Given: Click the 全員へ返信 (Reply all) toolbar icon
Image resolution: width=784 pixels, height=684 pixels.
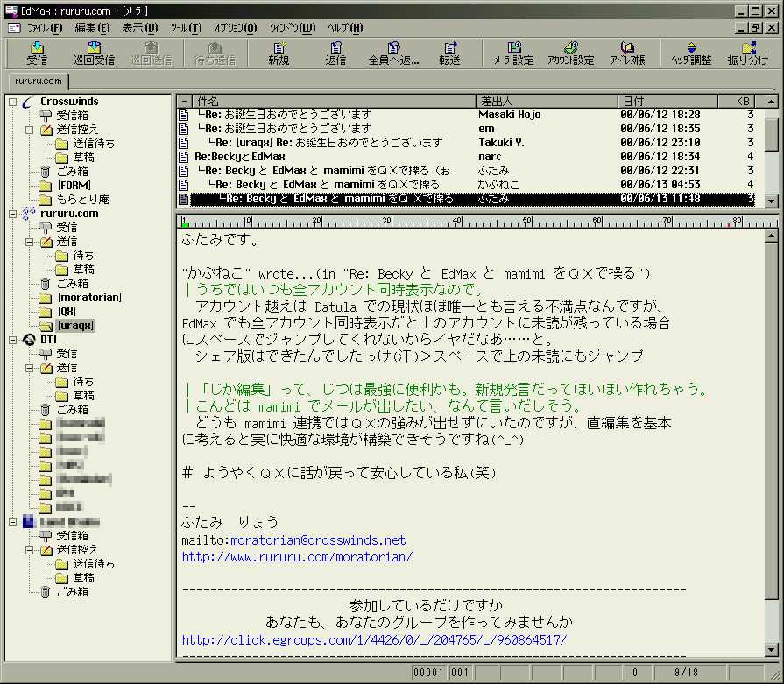Looking at the screenshot, I should [393, 53].
